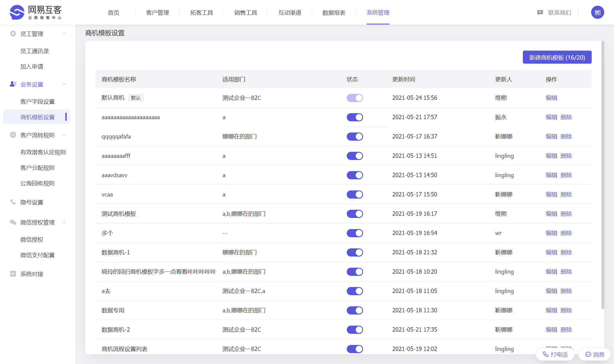The height and width of the screenshot is (364, 614).
Task: Collapse the 员工管理 section chevron
Action: click(64, 33)
